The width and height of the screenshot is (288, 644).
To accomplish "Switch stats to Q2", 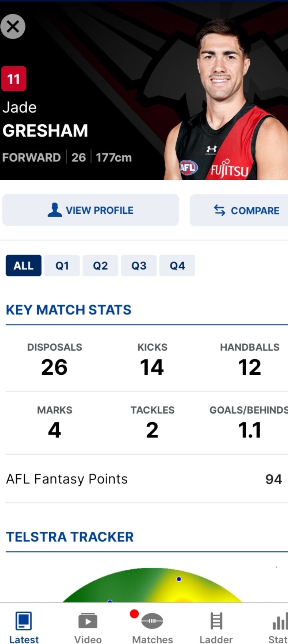I will pyautogui.click(x=100, y=266).
